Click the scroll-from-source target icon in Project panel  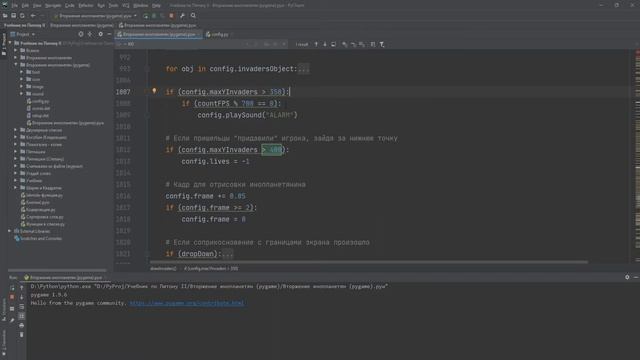point(81,34)
